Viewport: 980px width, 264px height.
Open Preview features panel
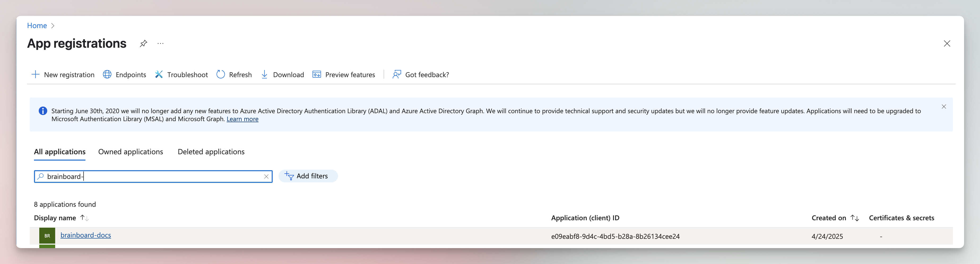(344, 74)
